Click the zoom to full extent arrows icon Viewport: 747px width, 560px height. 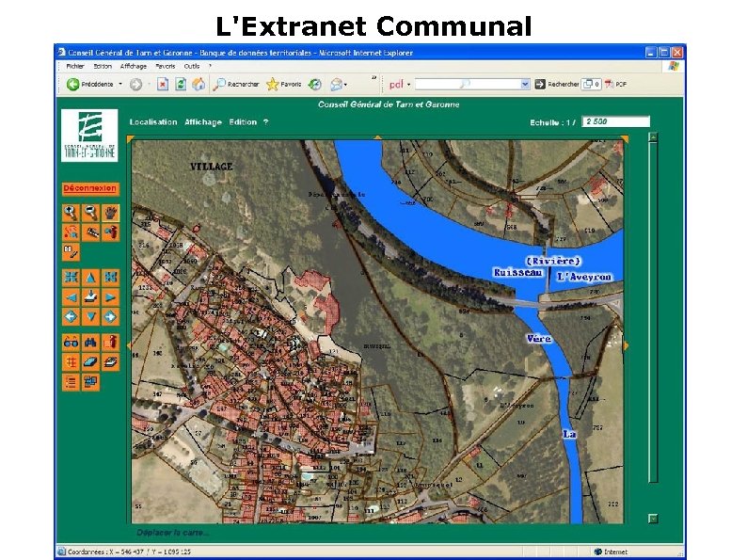(x=71, y=278)
